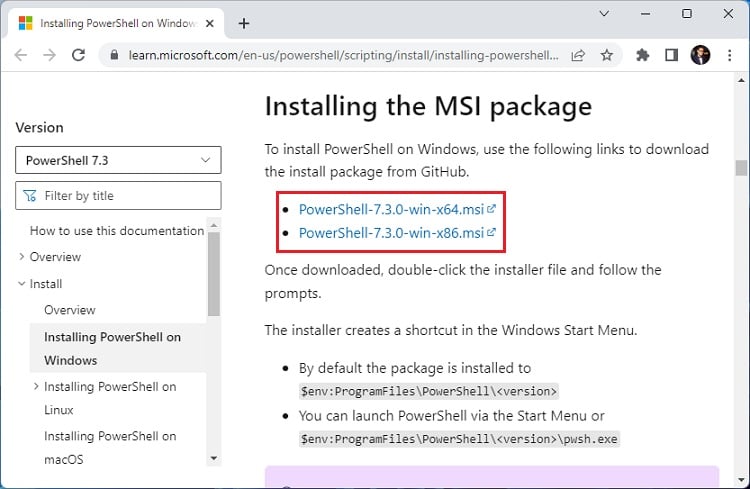Close the Installing PowerShell on Windows tab
Image resolution: width=750 pixels, height=489 pixels.
coord(210,23)
